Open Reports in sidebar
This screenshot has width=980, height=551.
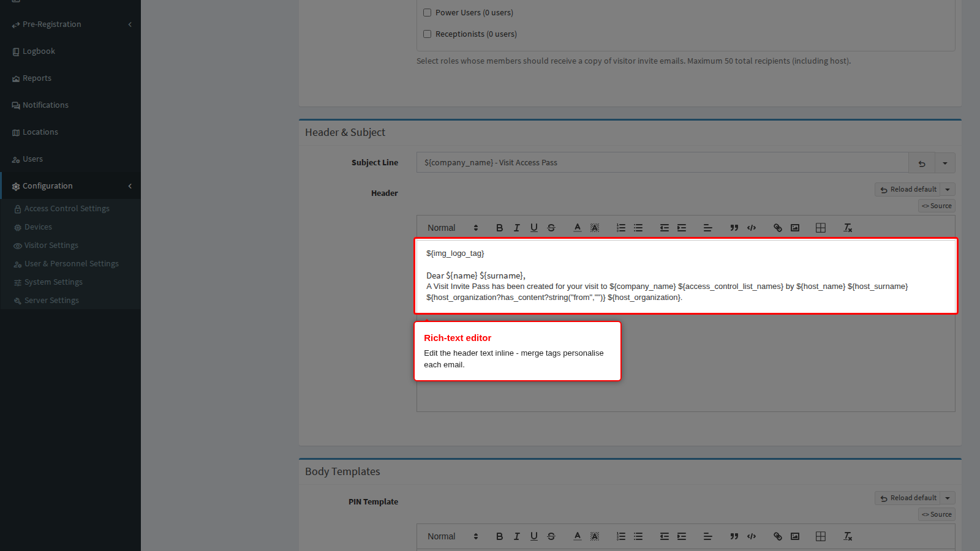(x=70, y=78)
